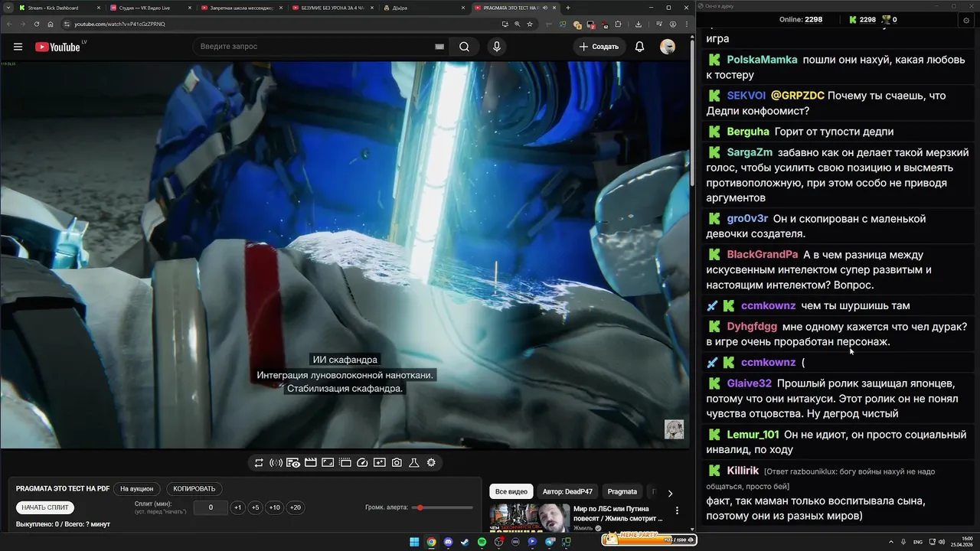Click username BlackGrandPa in chat
The image size is (980, 551).
point(763,255)
